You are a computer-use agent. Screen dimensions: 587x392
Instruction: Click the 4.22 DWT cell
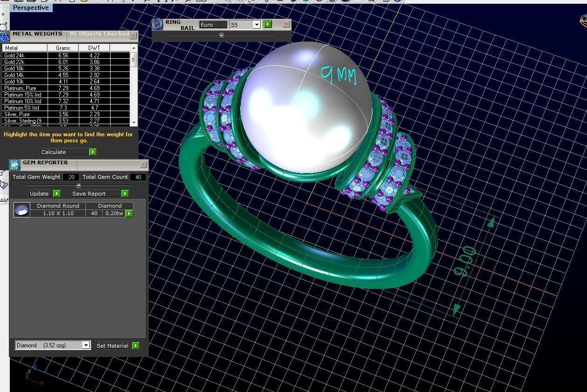94,55
